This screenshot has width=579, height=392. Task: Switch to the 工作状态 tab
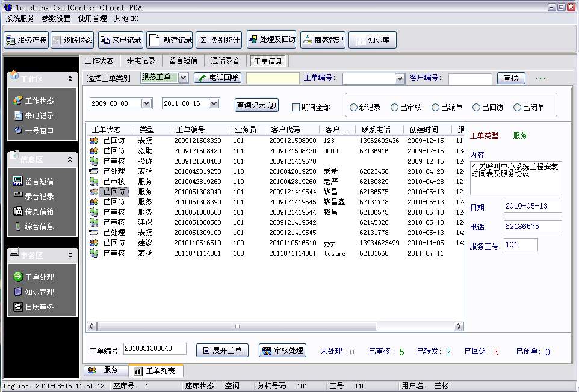99,61
